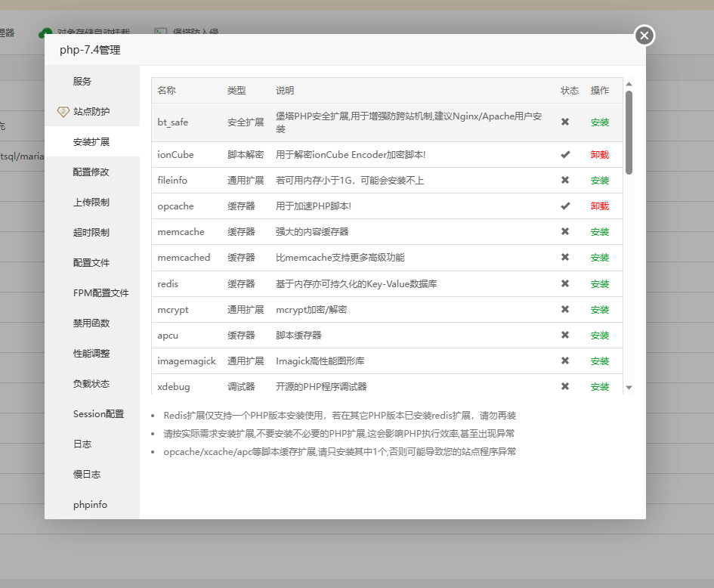The width and height of the screenshot is (714, 588).
Task: Install the memcache extension
Action: pos(599,232)
